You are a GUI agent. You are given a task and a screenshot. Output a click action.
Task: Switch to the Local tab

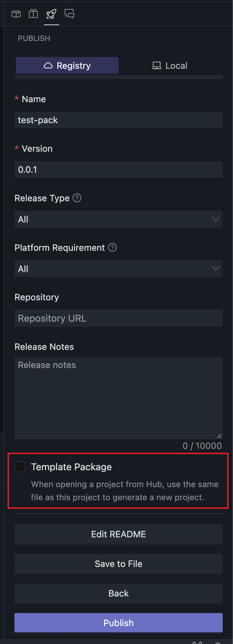(x=170, y=66)
